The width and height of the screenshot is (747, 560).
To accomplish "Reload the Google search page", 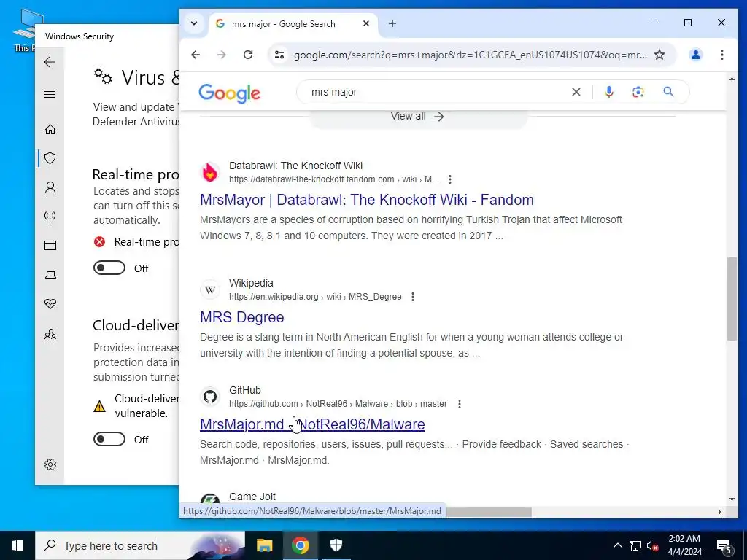I will pyautogui.click(x=248, y=55).
